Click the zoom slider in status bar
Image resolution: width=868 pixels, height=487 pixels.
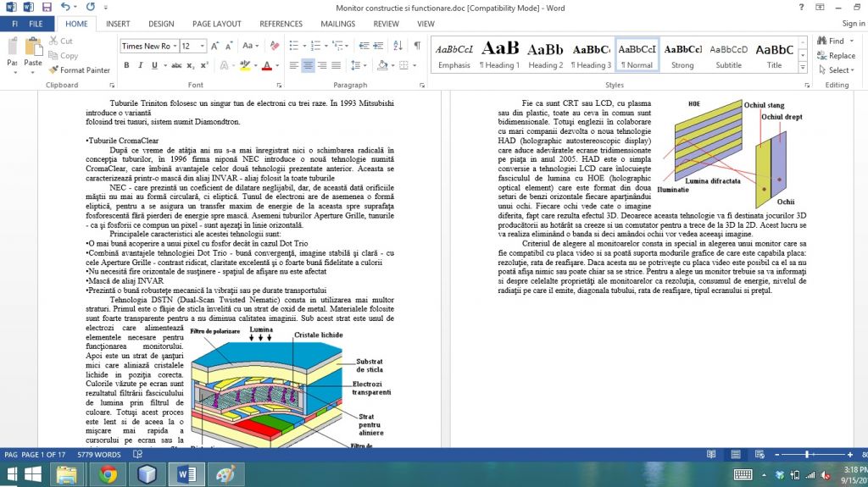point(805,455)
